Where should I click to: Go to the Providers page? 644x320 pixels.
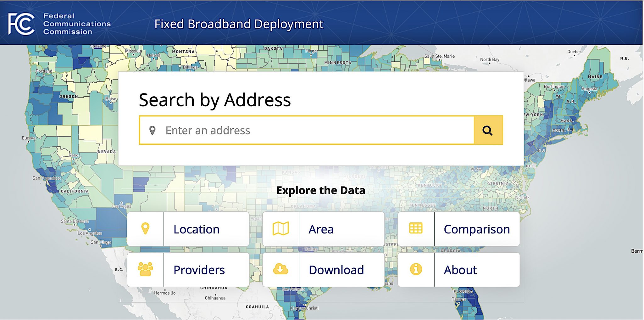coord(199,270)
